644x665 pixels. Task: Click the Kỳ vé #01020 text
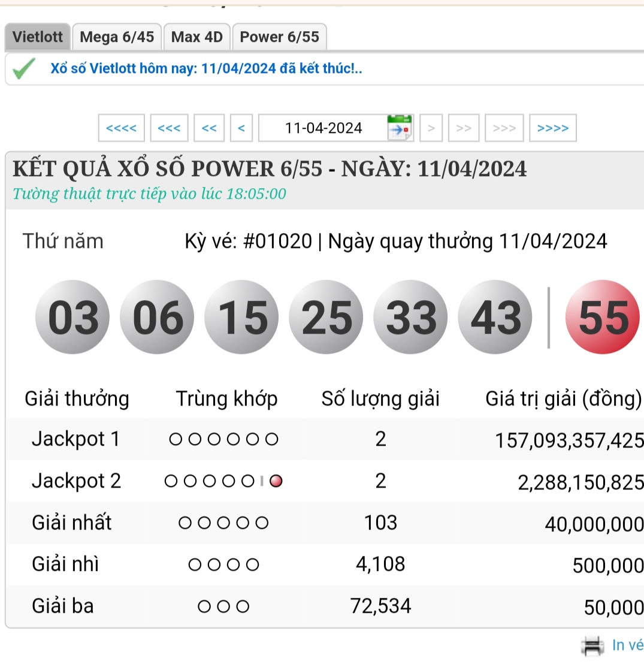click(x=249, y=241)
